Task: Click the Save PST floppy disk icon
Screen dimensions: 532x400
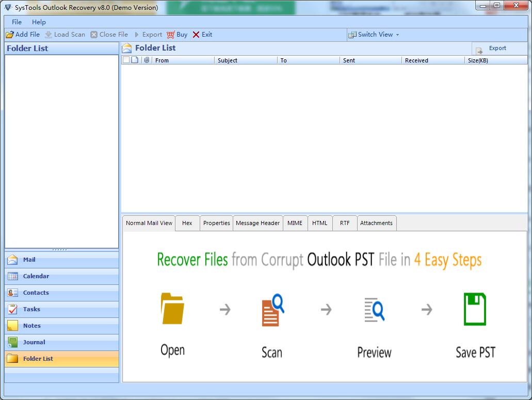Action: 475,309
